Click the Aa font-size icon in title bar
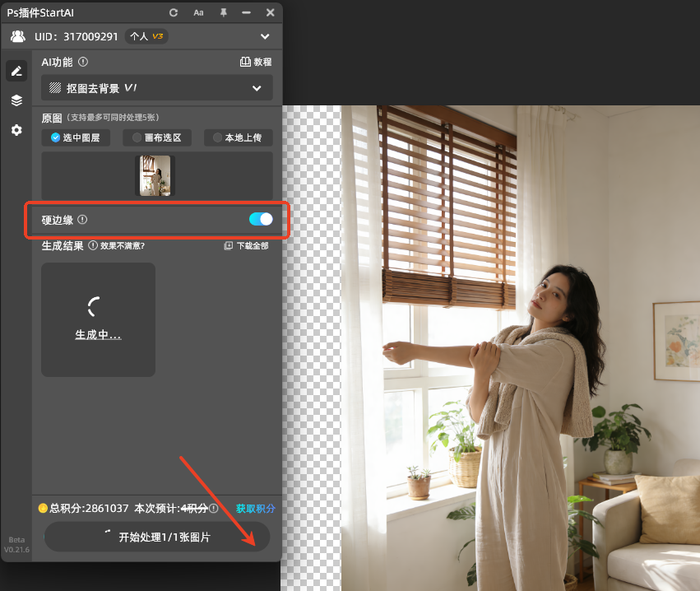700x591 pixels. 198,12
